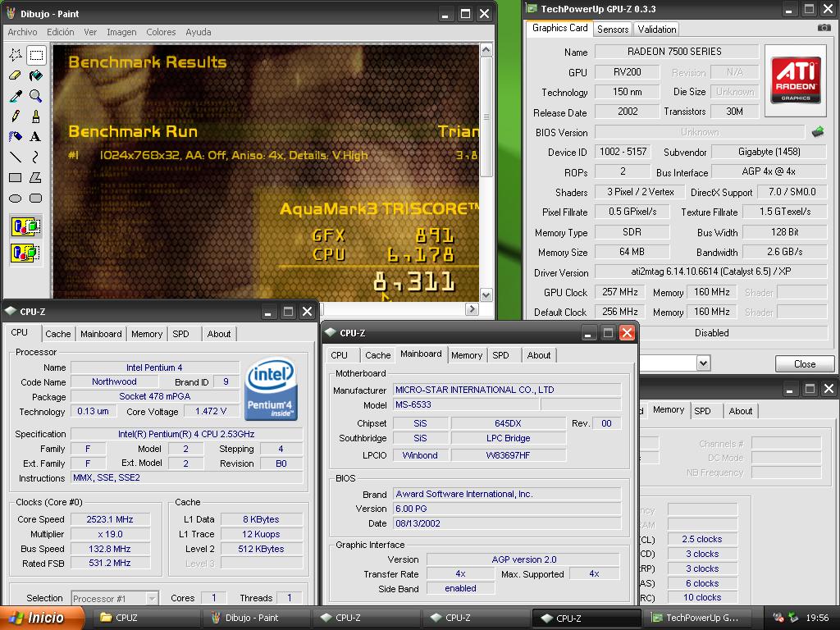
Task: Open the Cache tab in the left CPU-Z window
Action: coord(58,334)
